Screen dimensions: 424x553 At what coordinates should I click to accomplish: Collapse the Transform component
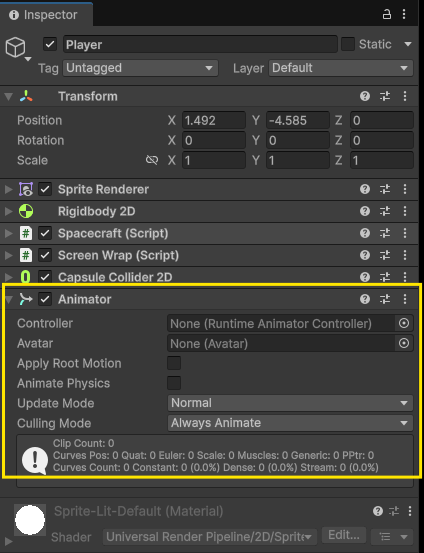[8, 96]
